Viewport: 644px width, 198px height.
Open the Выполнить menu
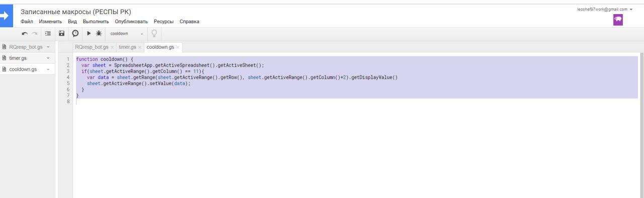point(96,22)
